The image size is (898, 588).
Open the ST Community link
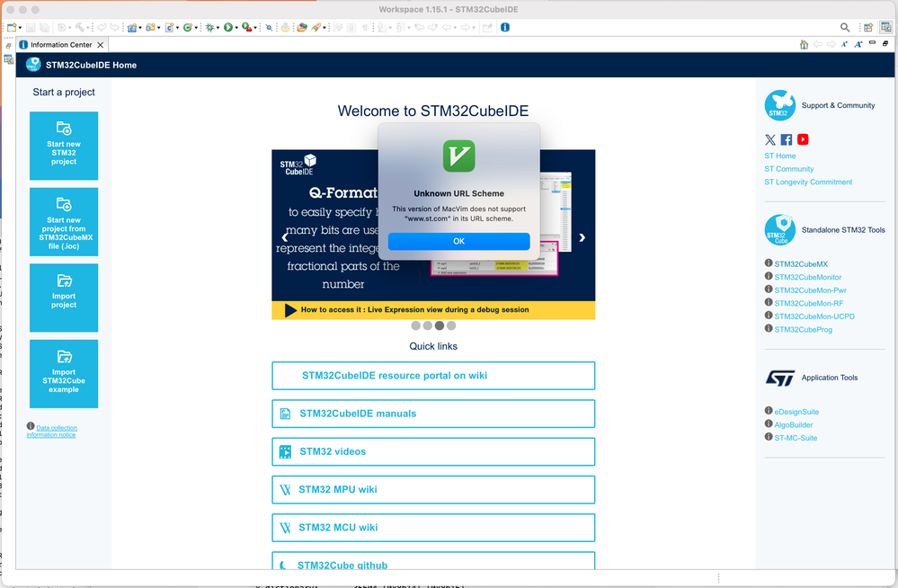[788, 169]
